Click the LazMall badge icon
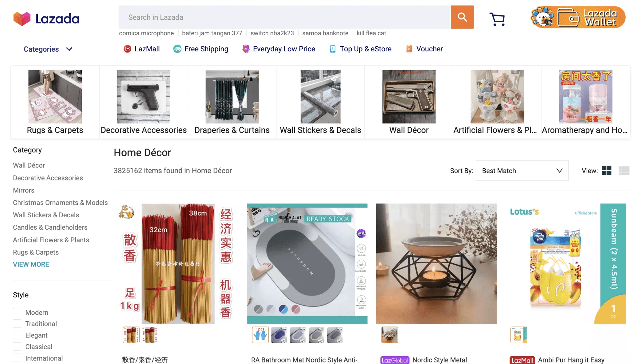 (x=127, y=49)
